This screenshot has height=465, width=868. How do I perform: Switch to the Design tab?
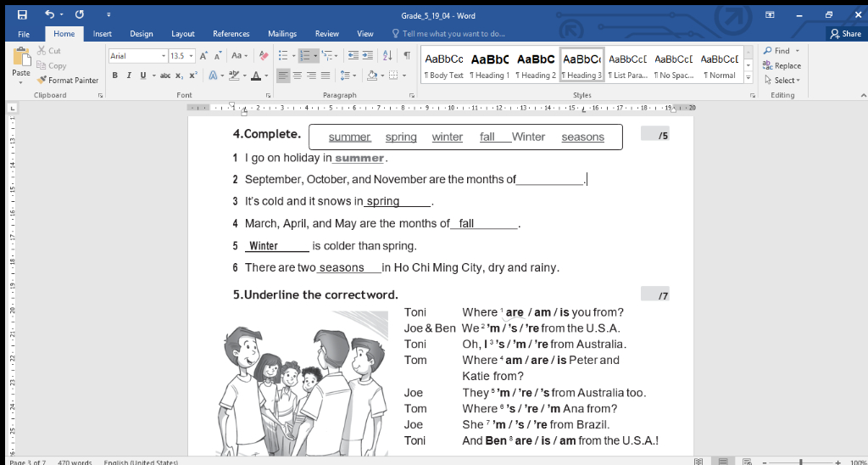(x=142, y=34)
